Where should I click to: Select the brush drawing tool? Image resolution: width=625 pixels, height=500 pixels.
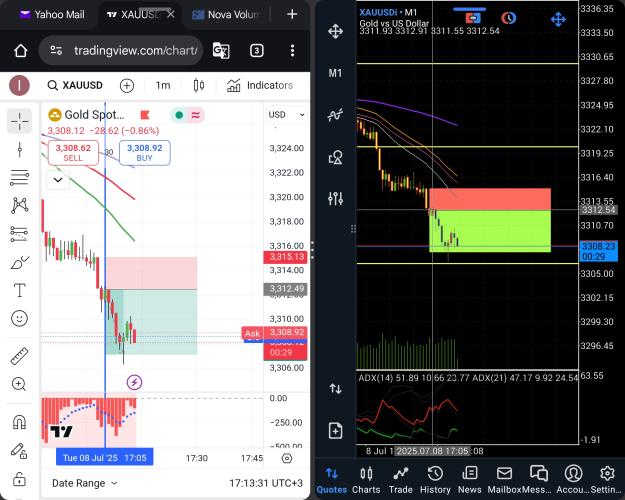click(20, 263)
